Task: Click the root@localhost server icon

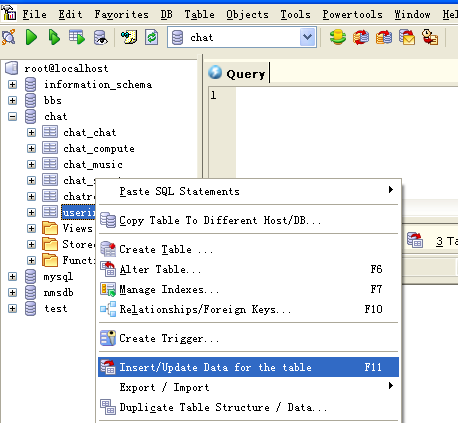Action: point(11,68)
